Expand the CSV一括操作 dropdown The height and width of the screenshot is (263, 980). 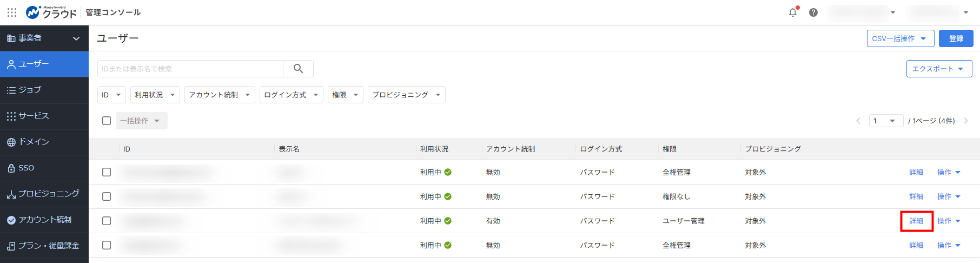coord(900,38)
